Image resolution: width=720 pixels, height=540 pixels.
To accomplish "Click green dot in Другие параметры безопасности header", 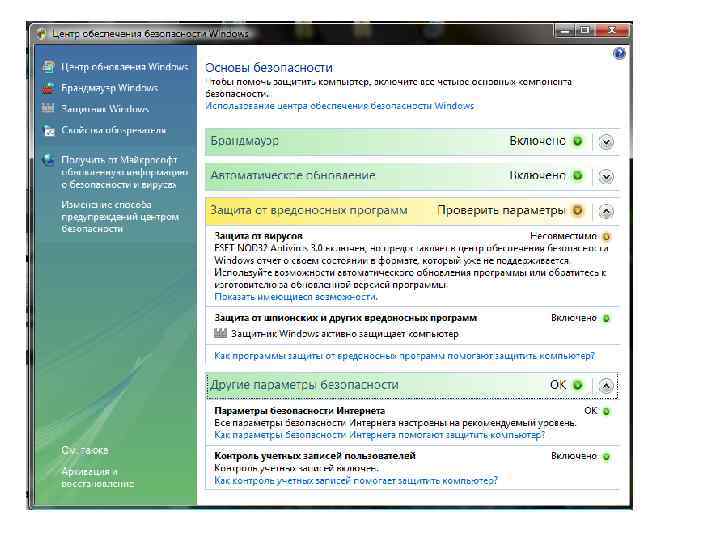I will [578, 385].
